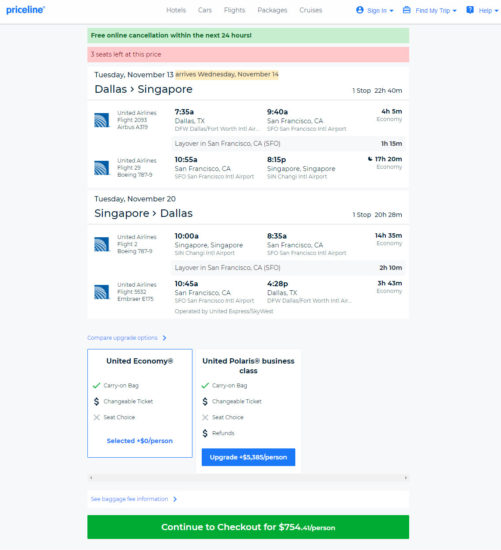Screen dimensions: 501x550
Task: Select the United Polaris business class card
Action: tap(248, 411)
